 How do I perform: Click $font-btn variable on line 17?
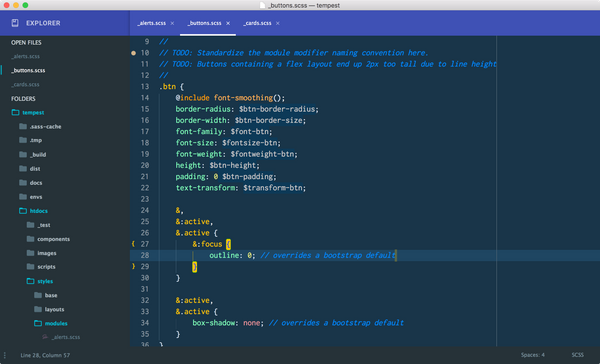click(x=249, y=132)
